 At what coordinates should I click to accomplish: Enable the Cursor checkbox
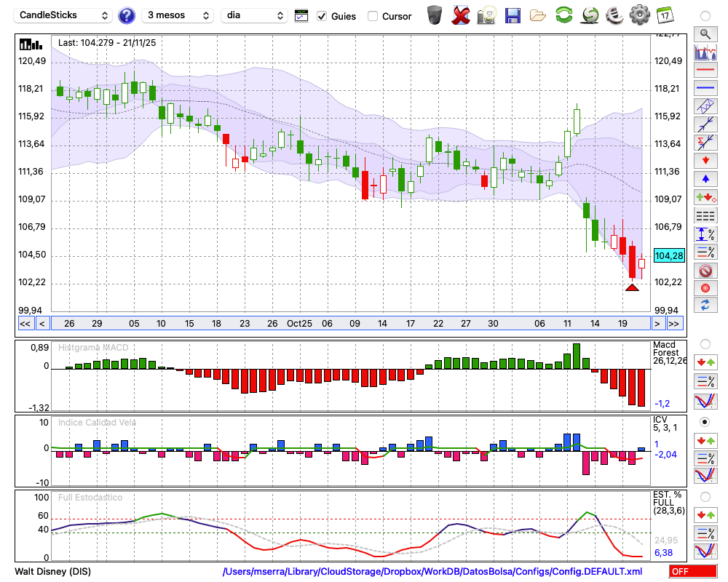pos(373,16)
